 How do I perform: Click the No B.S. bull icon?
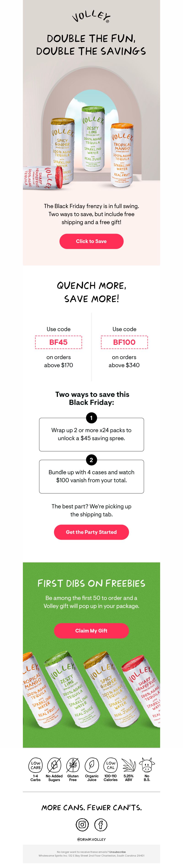147,765
